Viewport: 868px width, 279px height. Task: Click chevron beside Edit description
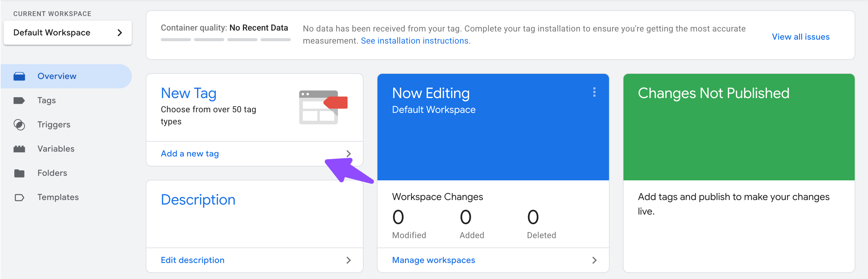(x=348, y=260)
